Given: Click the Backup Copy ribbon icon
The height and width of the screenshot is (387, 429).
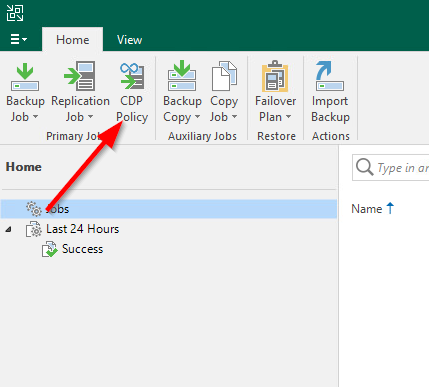Looking at the screenshot, I should click(182, 75).
